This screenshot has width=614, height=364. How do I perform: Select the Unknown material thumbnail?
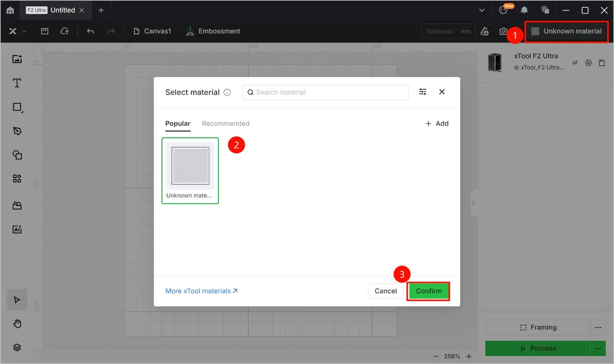pos(190,170)
